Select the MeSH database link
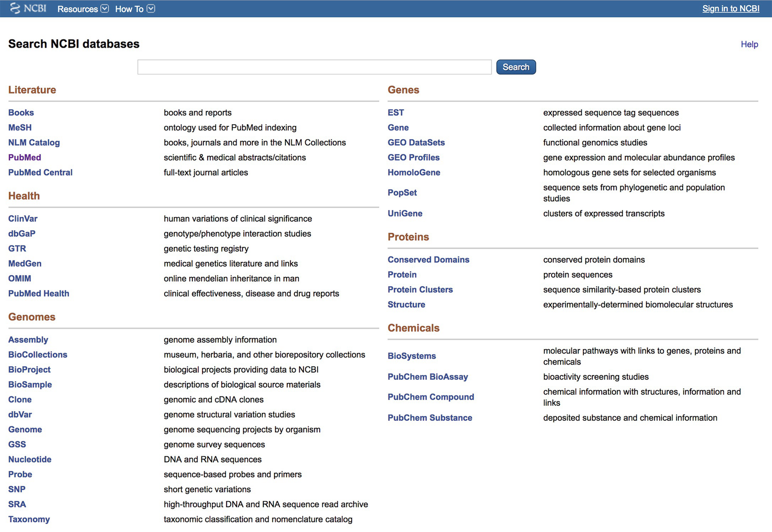Image resolution: width=772 pixels, height=532 pixels. click(x=20, y=128)
